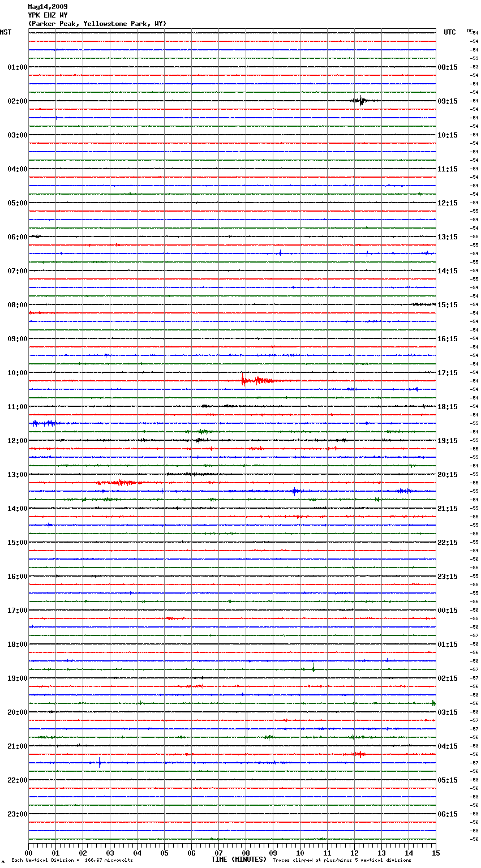Viewport: 481px width, 868px height.
Task: Click the green spike on the 18:45 MST trace
Action: tap(313, 667)
